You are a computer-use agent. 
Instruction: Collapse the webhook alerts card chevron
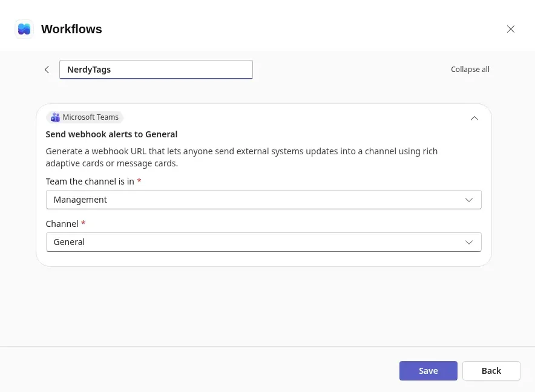[x=474, y=118]
